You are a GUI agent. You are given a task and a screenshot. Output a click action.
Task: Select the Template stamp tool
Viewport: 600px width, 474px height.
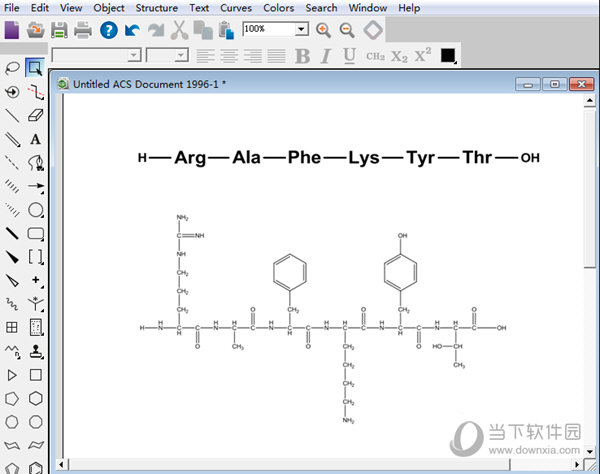[36, 351]
